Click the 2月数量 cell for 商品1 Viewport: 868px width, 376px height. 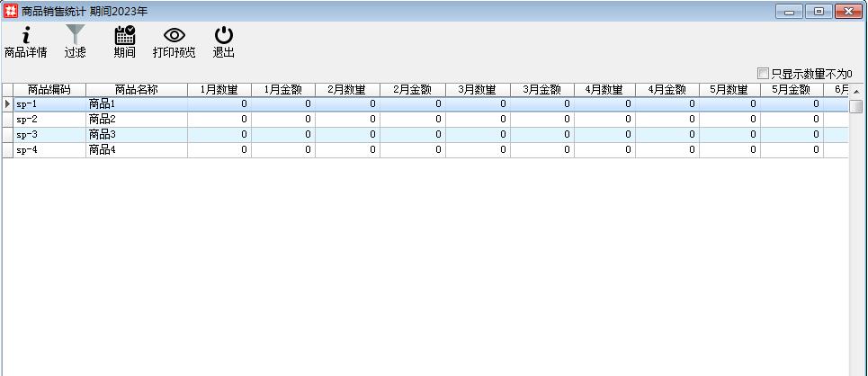tap(347, 104)
